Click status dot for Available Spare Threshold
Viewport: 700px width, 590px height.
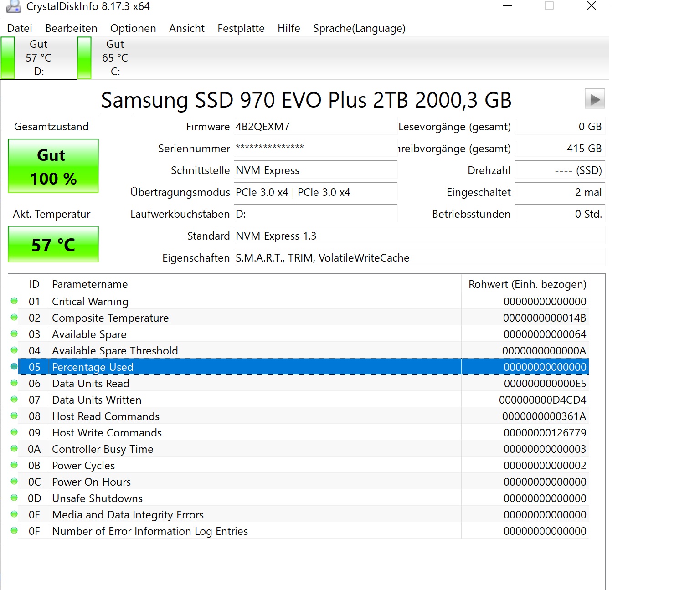click(14, 350)
